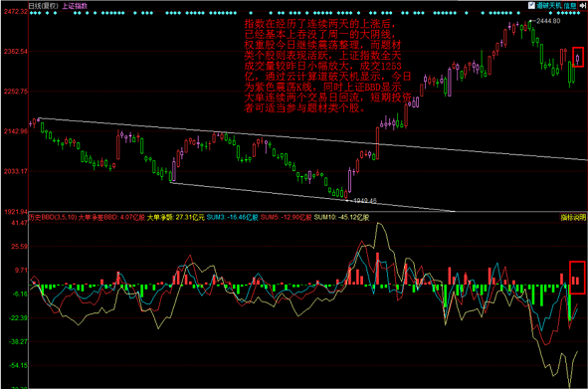The height and width of the screenshot is (389, 588).
Task: Click the red commentary text annotation
Action: 327,66
